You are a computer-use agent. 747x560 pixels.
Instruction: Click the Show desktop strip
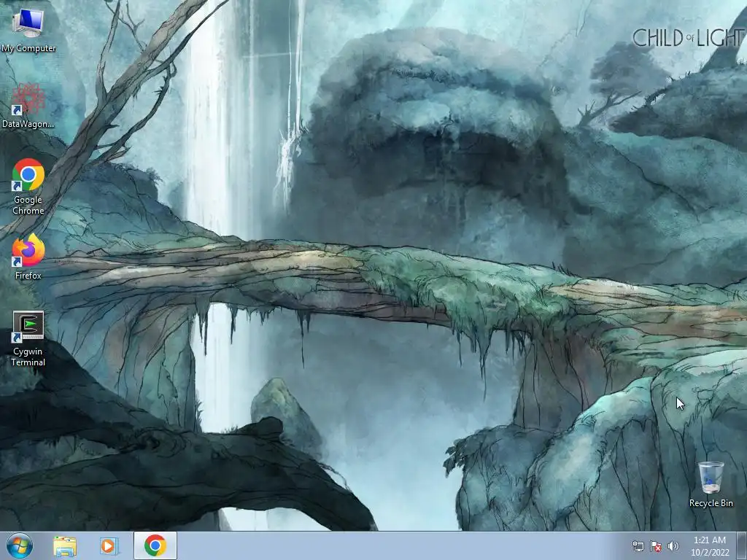coord(742,545)
